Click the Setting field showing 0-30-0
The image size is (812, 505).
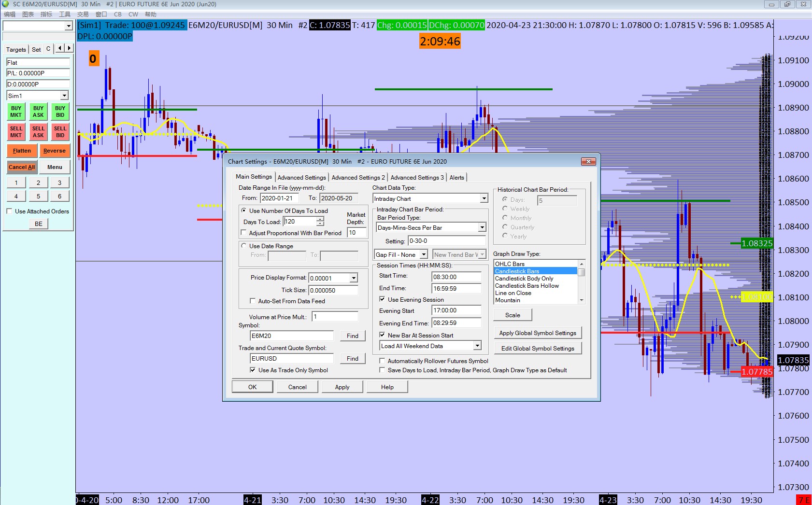446,240
